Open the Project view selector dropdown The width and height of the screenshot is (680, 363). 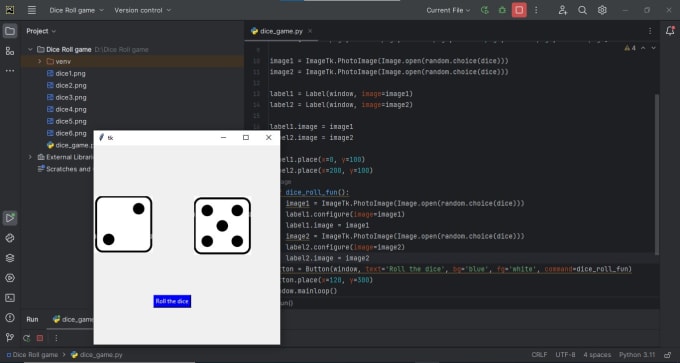click(41, 31)
